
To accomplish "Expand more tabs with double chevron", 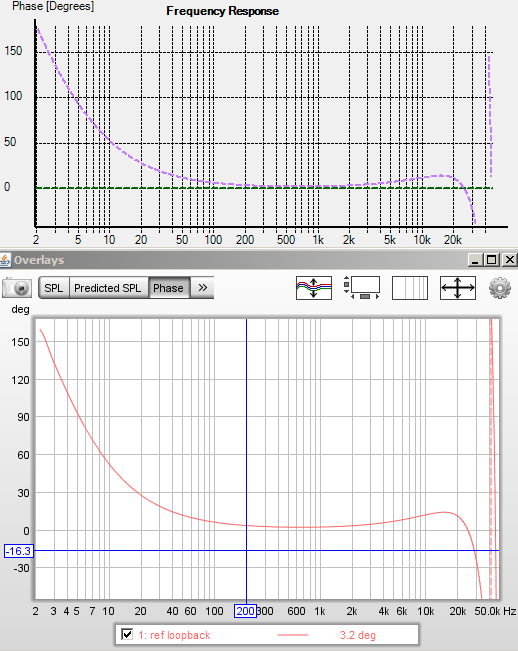I will (203, 288).
